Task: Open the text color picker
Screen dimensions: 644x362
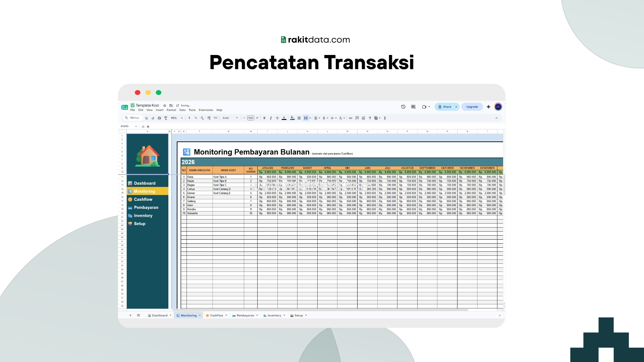Action: point(284,118)
